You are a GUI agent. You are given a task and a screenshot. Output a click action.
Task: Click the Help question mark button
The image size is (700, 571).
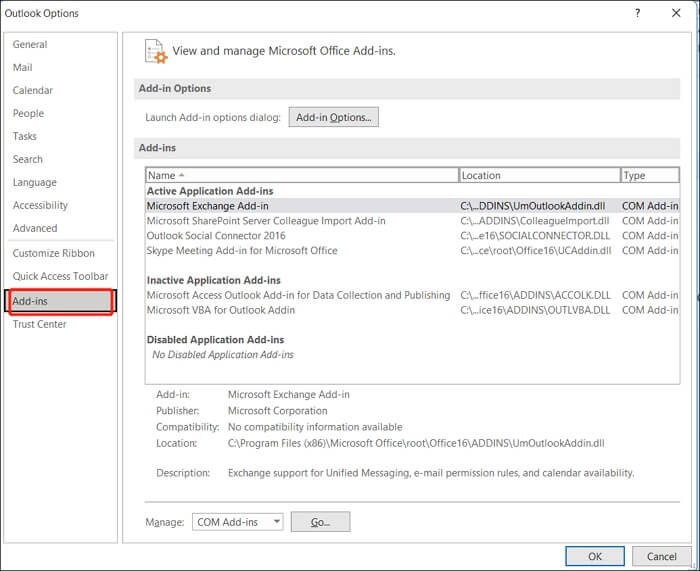coord(637,13)
